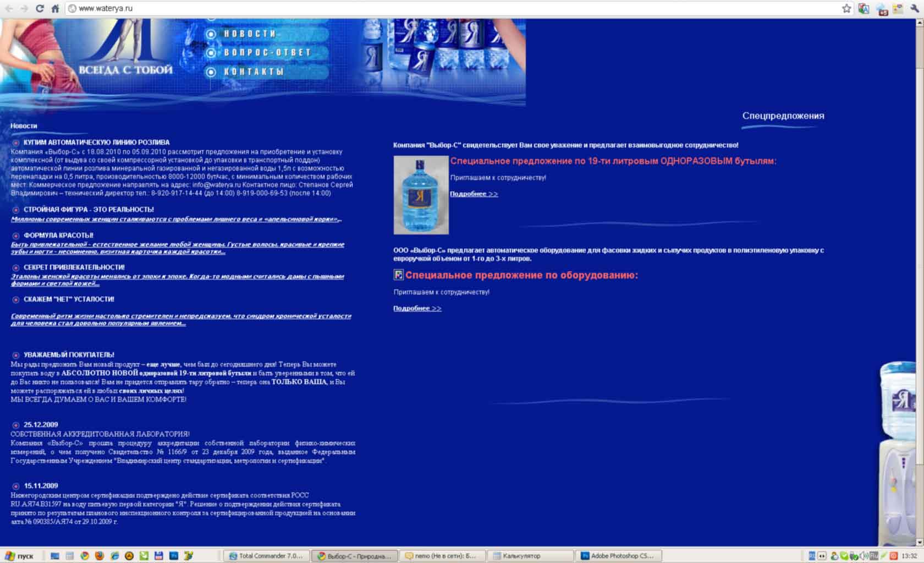The image size is (924, 563).
Task: Bookmark this page with the star icon
Action: pos(846,8)
